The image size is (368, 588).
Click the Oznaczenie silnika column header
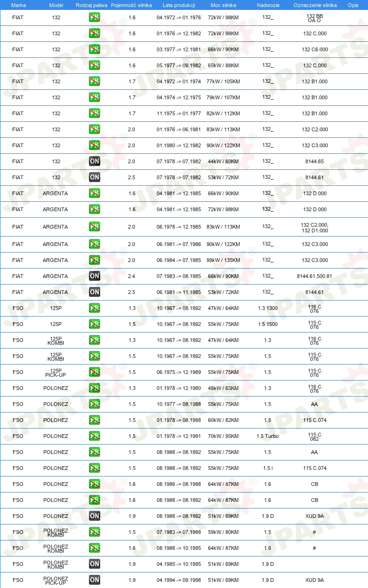click(315, 5)
